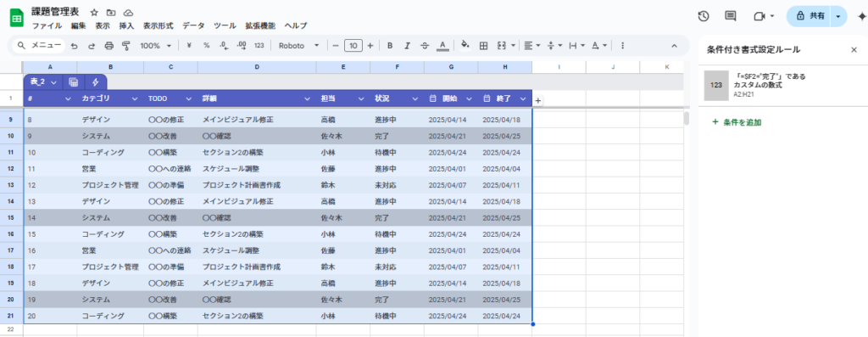The width and height of the screenshot is (868, 337).
Task: Star the 課題管理表 document
Action: pos(94,12)
